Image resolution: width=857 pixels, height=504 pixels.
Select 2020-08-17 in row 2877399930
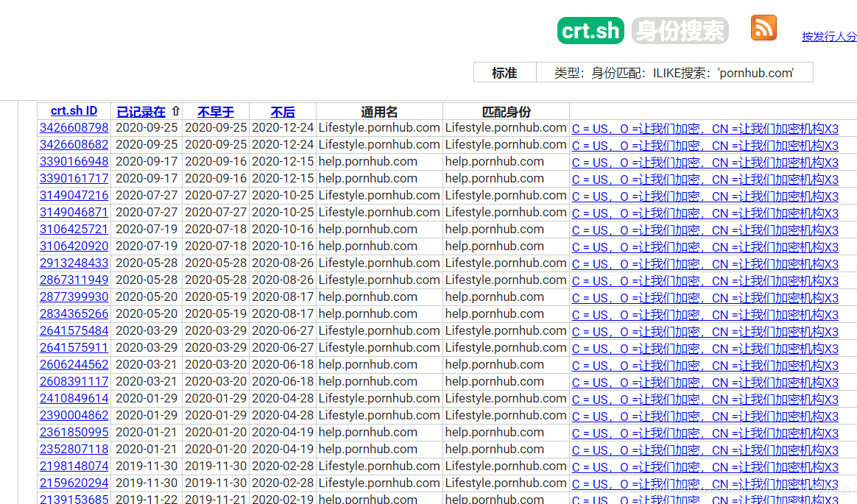coord(283,297)
